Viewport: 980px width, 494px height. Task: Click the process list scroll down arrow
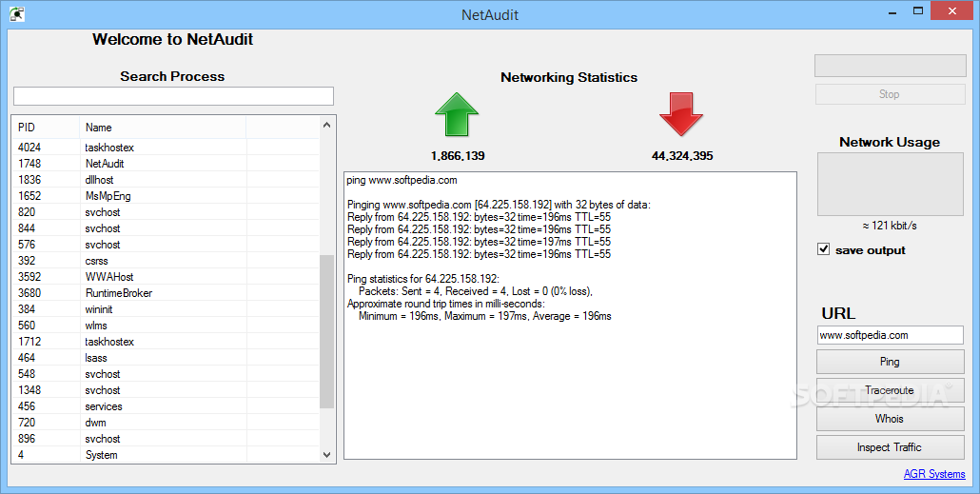pyautogui.click(x=327, y=455)
